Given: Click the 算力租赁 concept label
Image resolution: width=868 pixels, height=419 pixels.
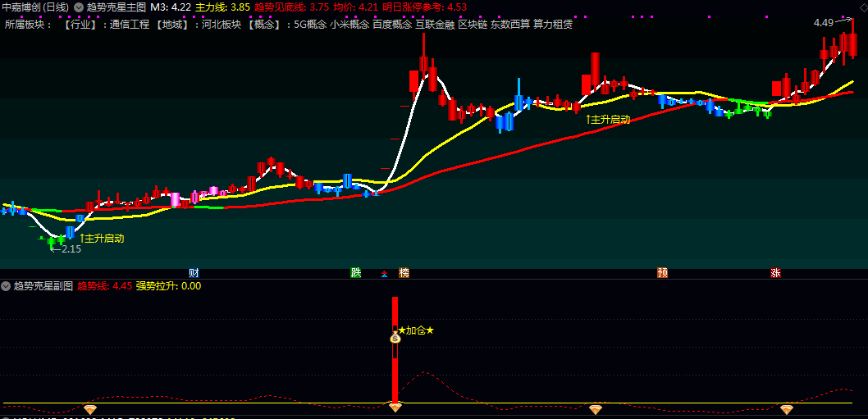Looking at the screenshot, I should tap(552, 25).
